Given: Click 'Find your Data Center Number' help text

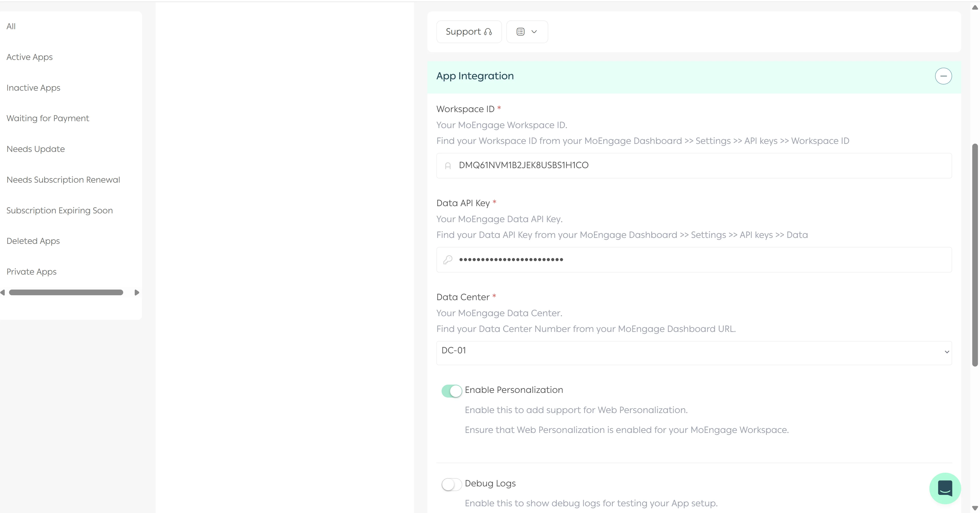Looking at the screenshot, I should tap(586, 329).
